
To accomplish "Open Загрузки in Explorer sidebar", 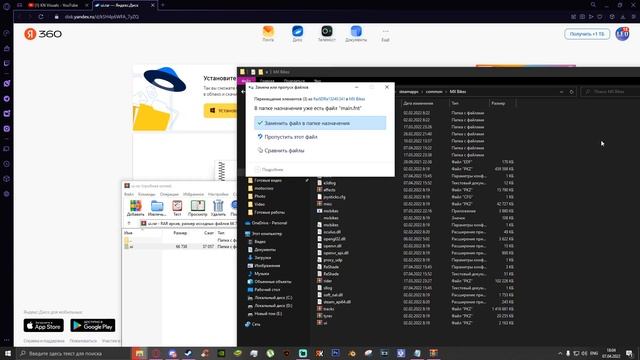I will click(x=259, y=258).
